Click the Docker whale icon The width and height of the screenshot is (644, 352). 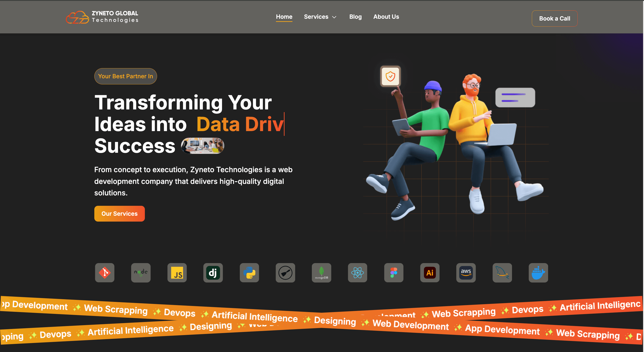538,273
